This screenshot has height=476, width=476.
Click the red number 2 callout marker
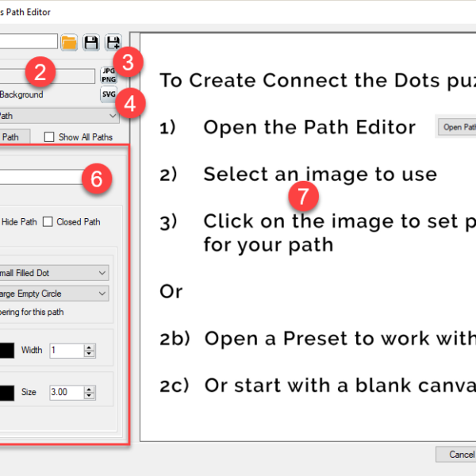pos(40,73)
